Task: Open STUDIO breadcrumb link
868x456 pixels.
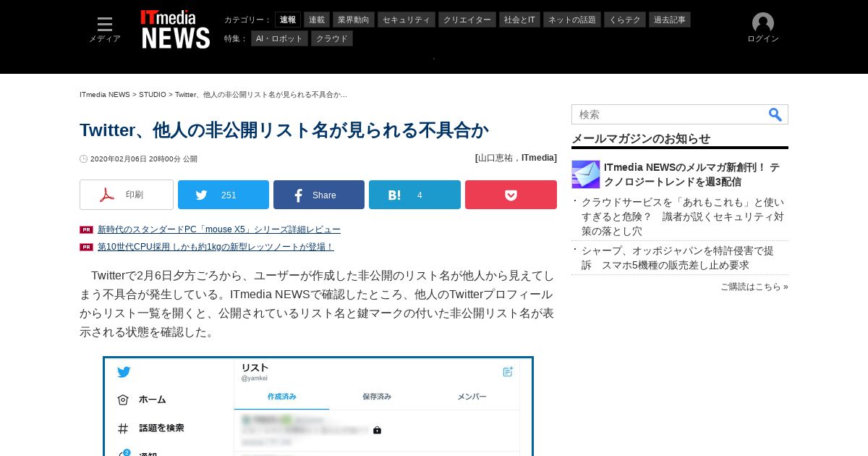Action: (153, 95)
